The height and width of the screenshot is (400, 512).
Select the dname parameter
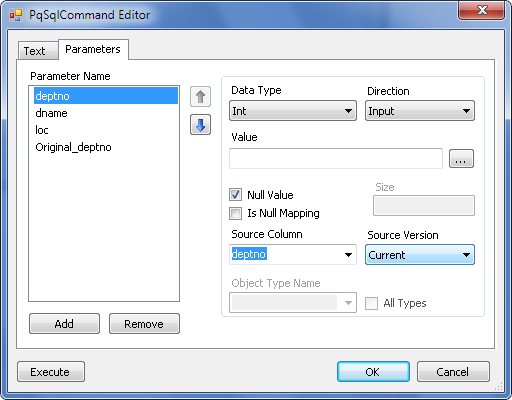point(106,113)
